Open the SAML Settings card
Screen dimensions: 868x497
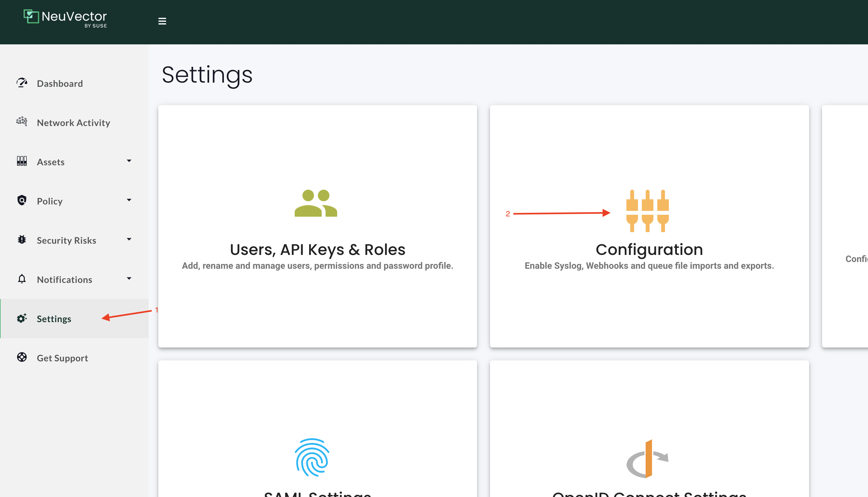point(318,429)
